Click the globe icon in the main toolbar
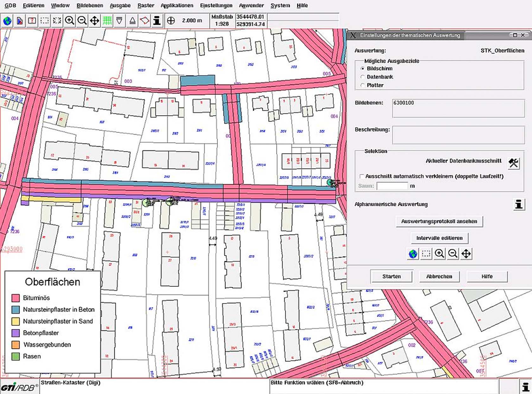Image resolution: width=532 pixels, height=394 pixels. point(7,21)
